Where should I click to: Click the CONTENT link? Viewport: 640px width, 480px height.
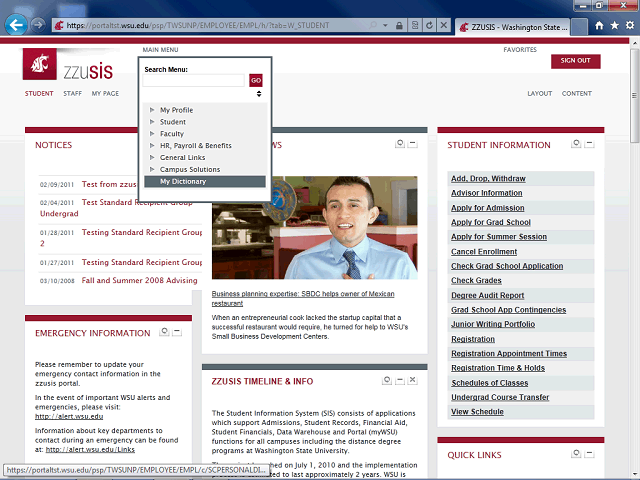[577, 93]
